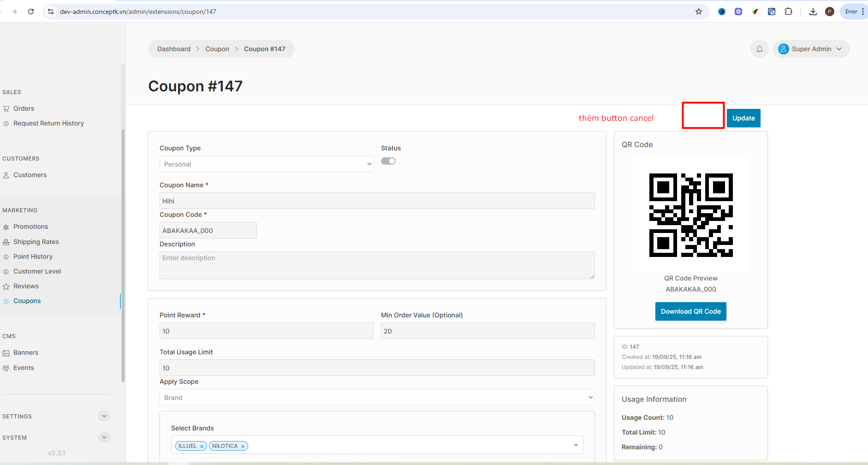Open browser downloads icon
Screen dimensions: 868x465
pyautogui.click(x=813, y=12)
